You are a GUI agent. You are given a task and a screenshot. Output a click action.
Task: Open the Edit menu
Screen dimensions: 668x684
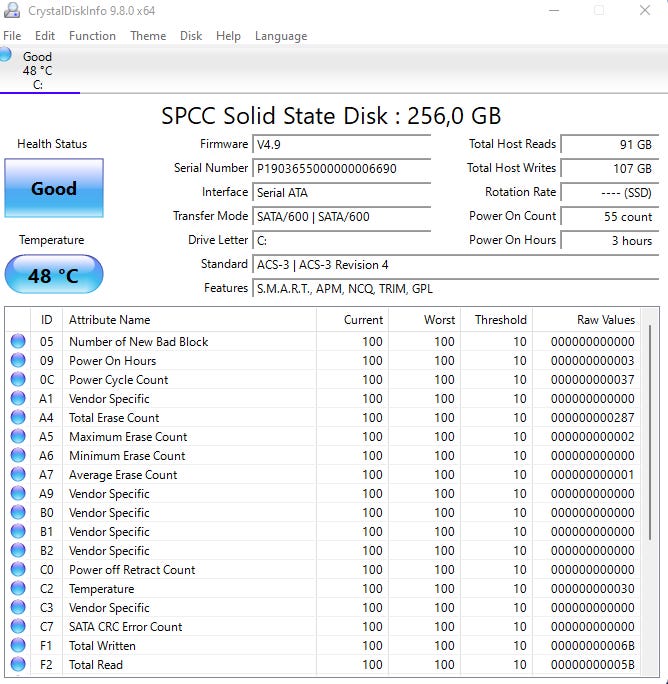45,36
